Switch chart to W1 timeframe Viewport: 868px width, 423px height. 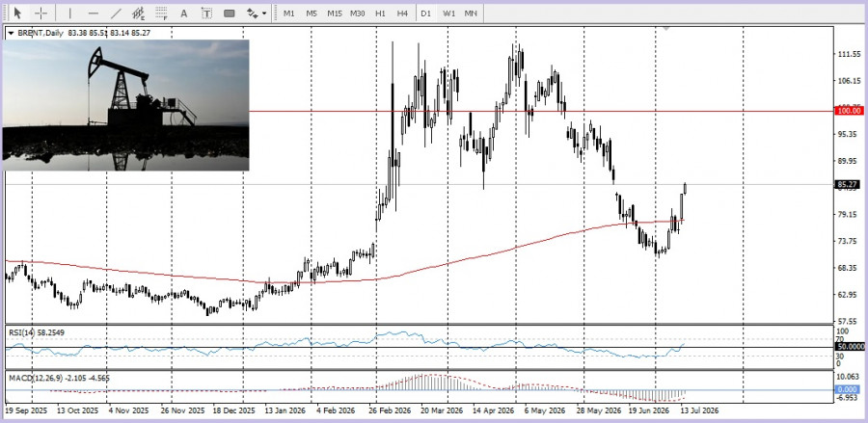[448, 13]
